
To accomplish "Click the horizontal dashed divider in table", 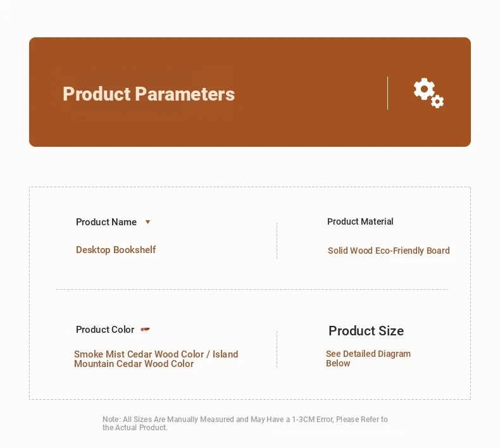I will coord(252,290).
